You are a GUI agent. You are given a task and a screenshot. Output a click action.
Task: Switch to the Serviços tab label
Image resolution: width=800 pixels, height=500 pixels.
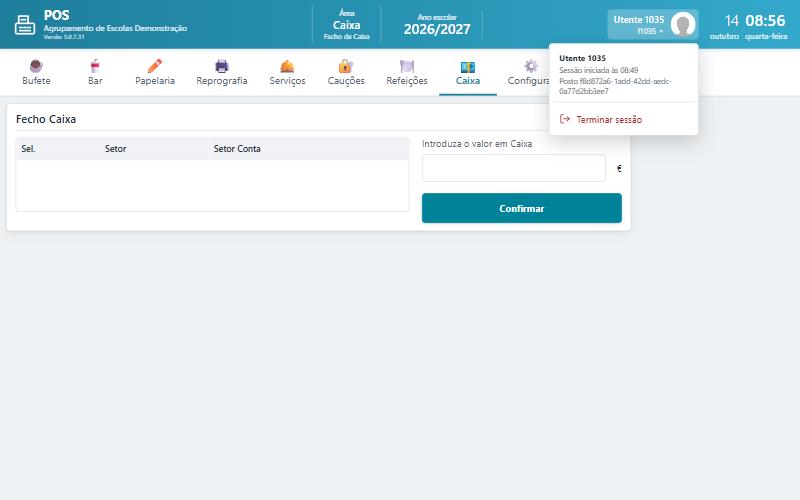pyautogui.click(x=287, y=81)
